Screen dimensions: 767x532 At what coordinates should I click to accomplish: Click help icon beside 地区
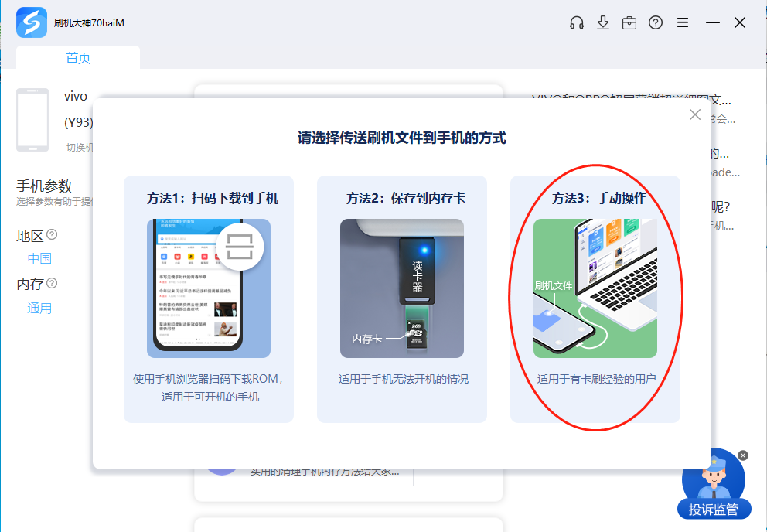coord(52,234)
